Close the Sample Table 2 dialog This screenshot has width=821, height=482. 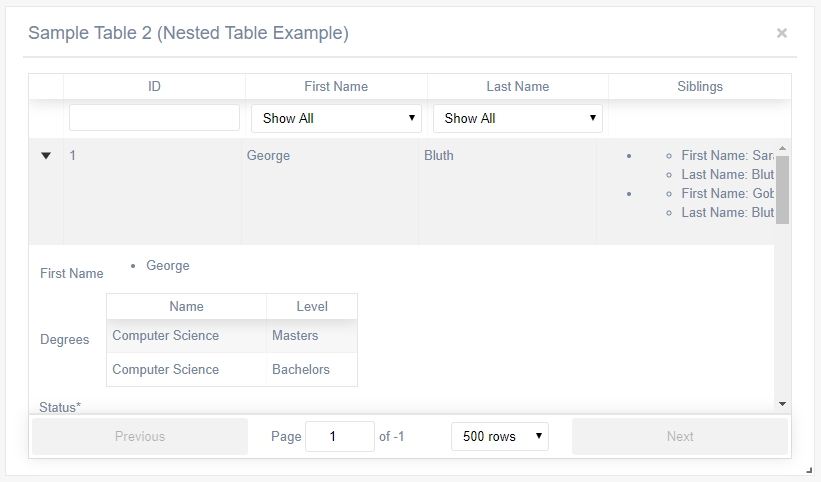tap(781, 33)
